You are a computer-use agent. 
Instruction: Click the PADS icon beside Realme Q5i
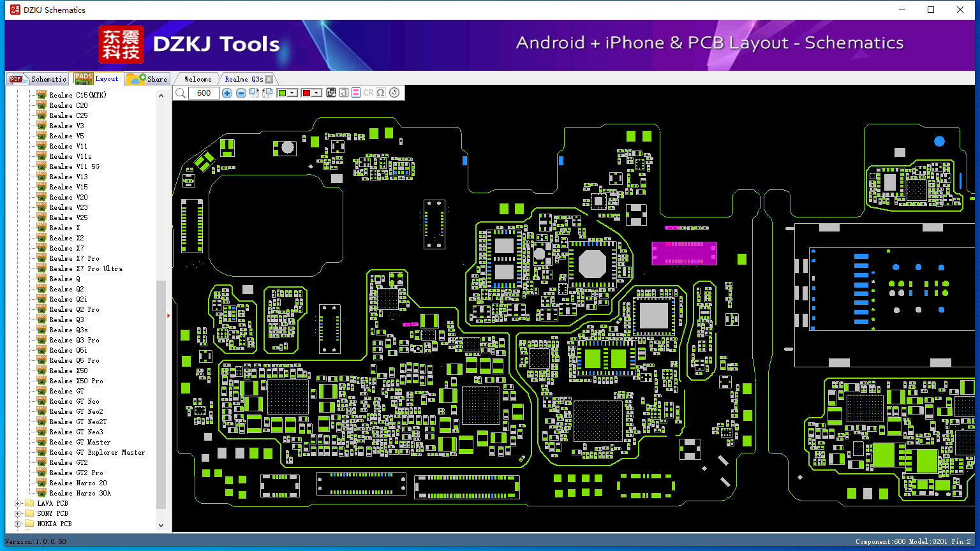(41, 350)
